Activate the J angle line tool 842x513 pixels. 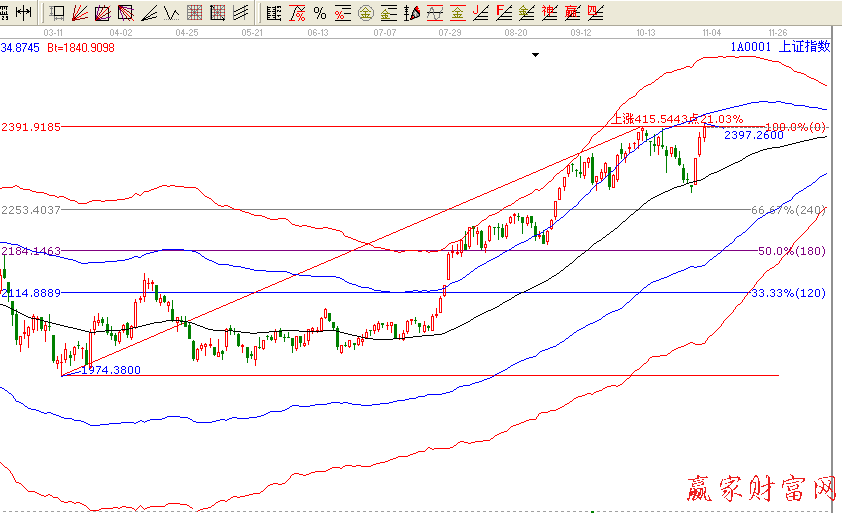[x=480, y=13]
